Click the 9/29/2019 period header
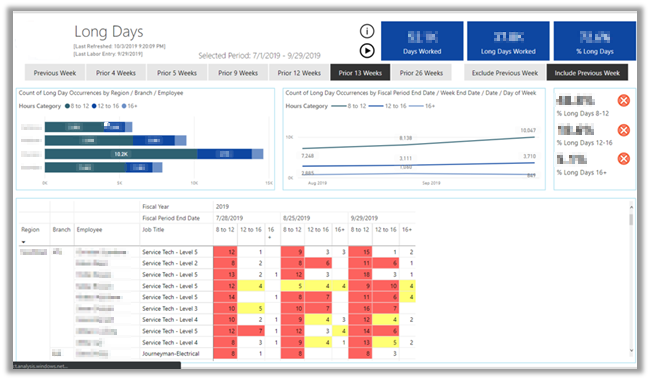Viewport: 650px width, 380px height. [x=364, y=218]
